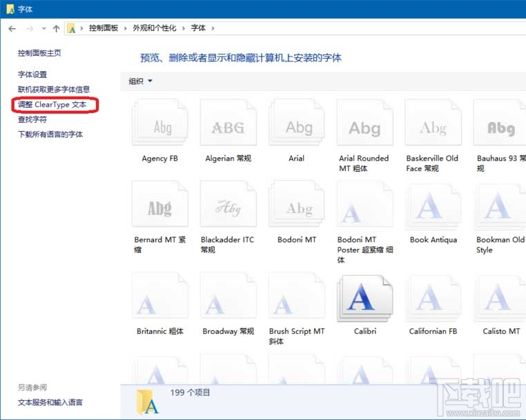The image size is (526, 420).
Task: Expand chevron after 字体 in breadcrumb
Action: tap(213, 28)
